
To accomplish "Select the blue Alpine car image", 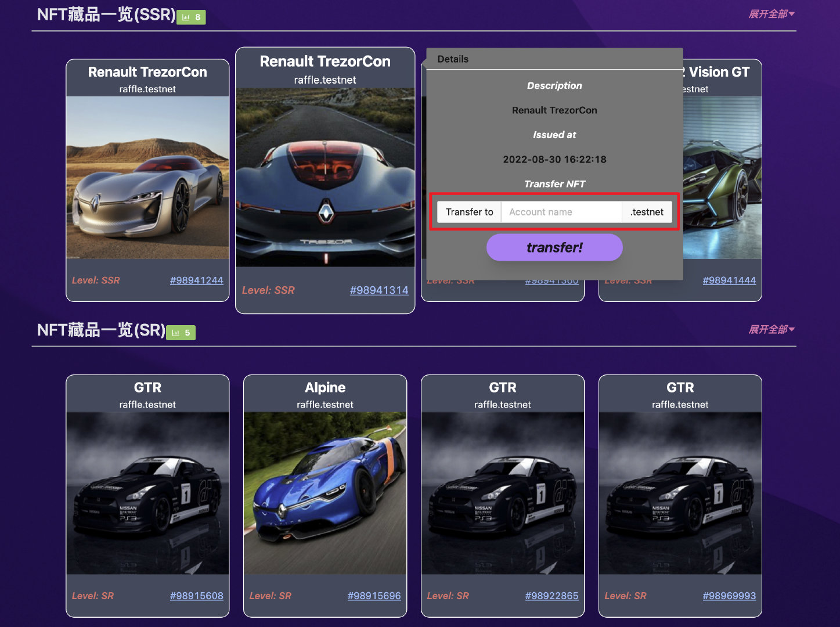I will 325,493.
